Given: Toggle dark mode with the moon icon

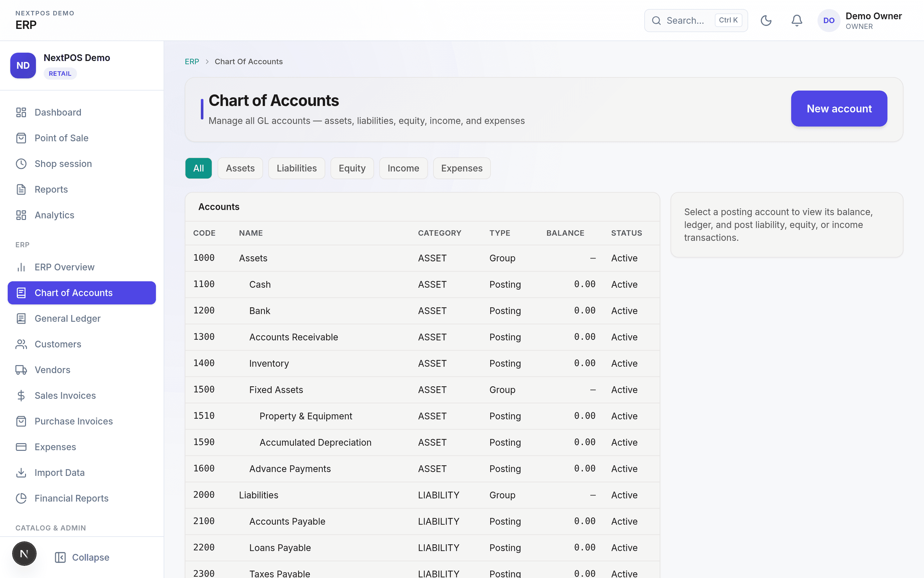Looking at the screenshot, I should (766, 20).
